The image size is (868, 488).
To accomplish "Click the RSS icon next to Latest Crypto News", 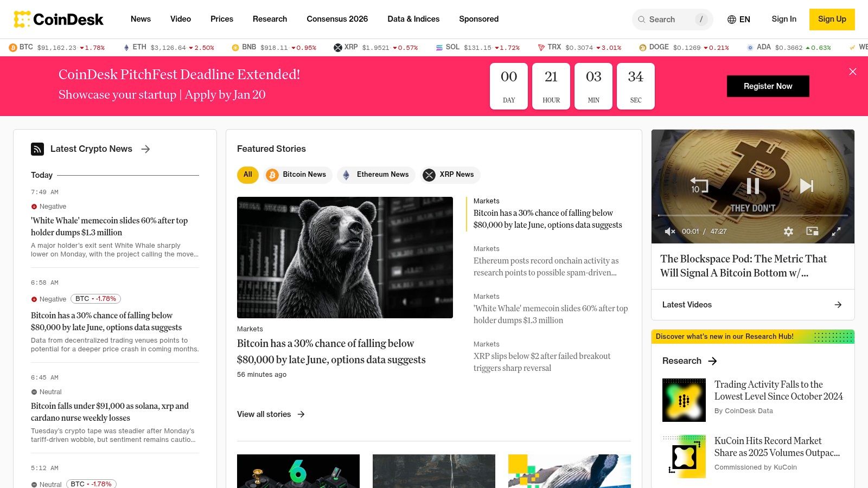I will [x=37, y=149].
